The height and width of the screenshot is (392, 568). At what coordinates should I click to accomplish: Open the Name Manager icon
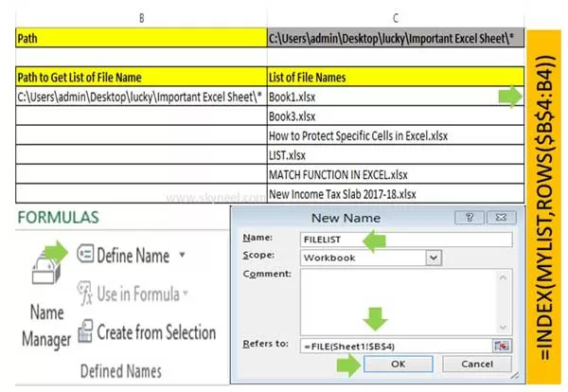click(x=45, y=269)
